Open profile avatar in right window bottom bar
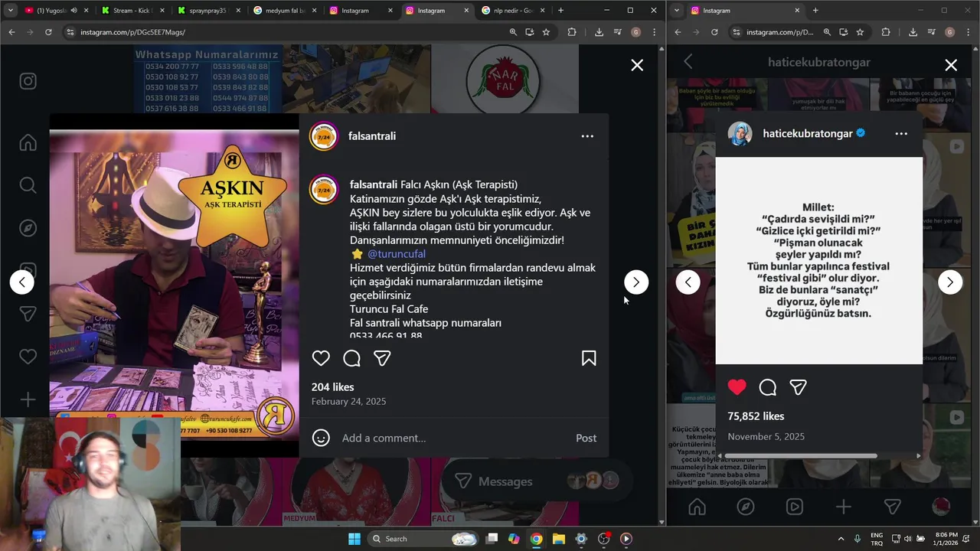The height and width of the screenshot is (551, 980). tap(941, 507)
